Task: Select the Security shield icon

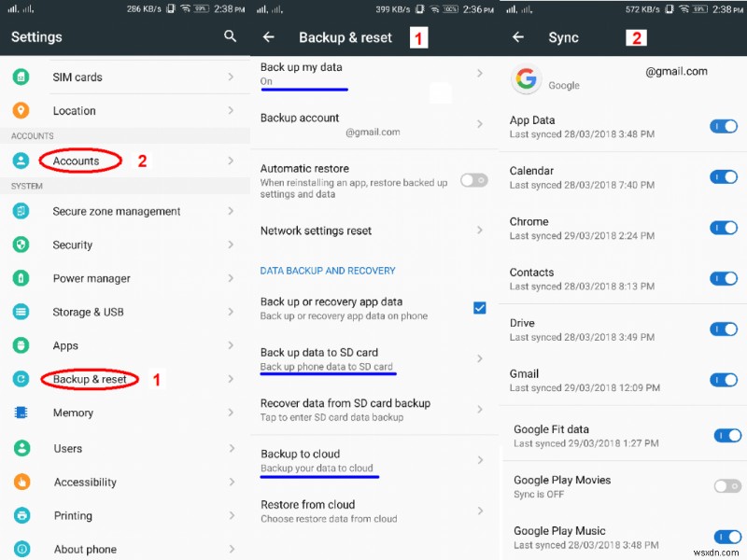Action: [x=21, y=245]
